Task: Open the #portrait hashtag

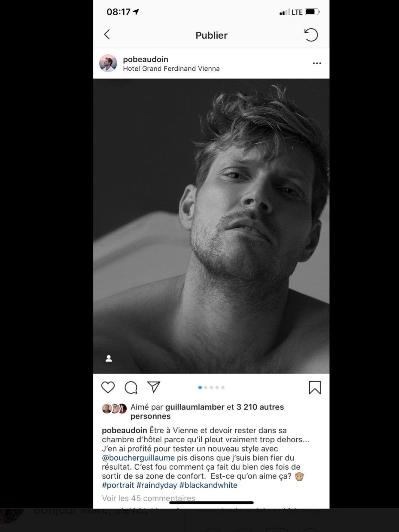Action: [x=118, y=485]
